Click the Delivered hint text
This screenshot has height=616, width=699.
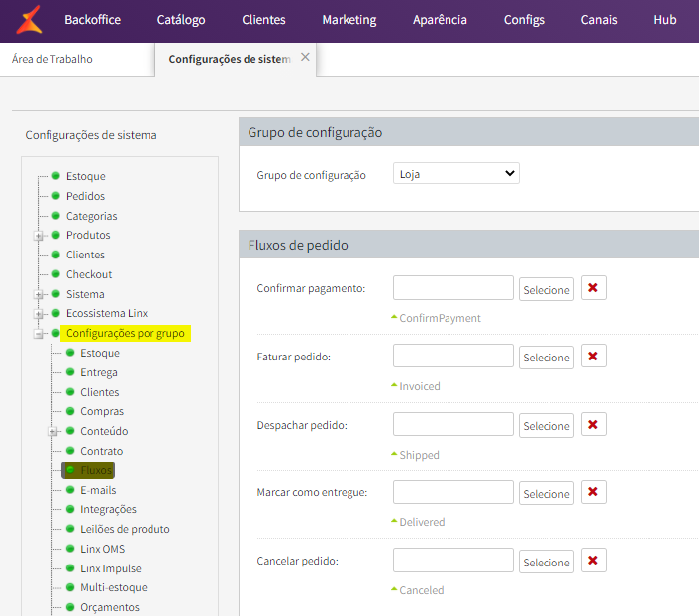[422, 522]
